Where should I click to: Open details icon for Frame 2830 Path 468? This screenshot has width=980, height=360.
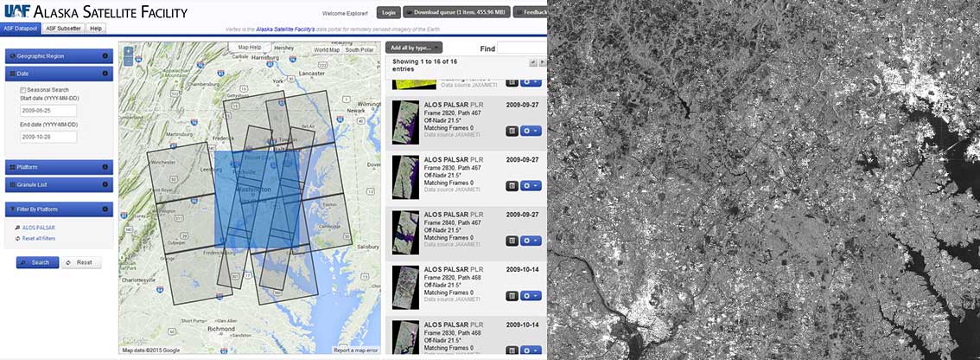tap(512, 350)
